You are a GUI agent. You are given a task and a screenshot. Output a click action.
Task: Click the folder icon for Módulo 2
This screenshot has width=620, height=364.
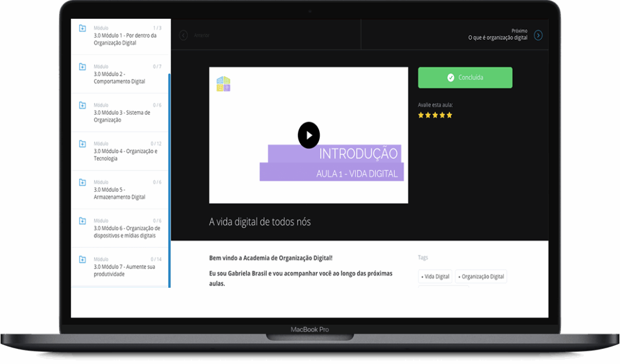(82, 67)
